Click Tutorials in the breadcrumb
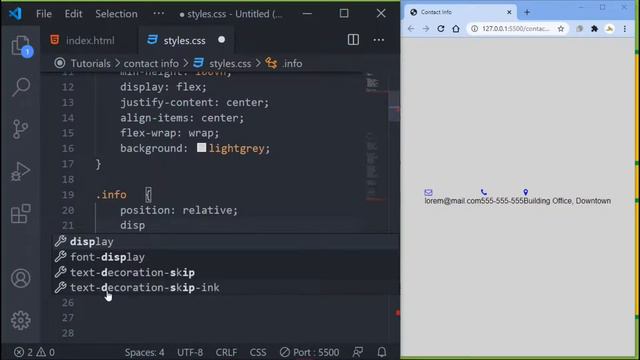Screen dimensions: 640x360 pyautogui.click(x=90, y=64)
